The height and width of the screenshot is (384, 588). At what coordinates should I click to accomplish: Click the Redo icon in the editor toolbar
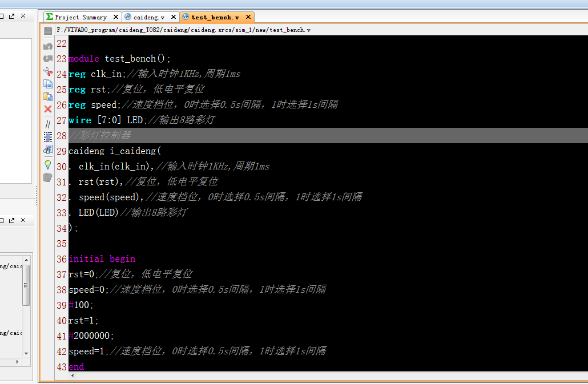48,58
